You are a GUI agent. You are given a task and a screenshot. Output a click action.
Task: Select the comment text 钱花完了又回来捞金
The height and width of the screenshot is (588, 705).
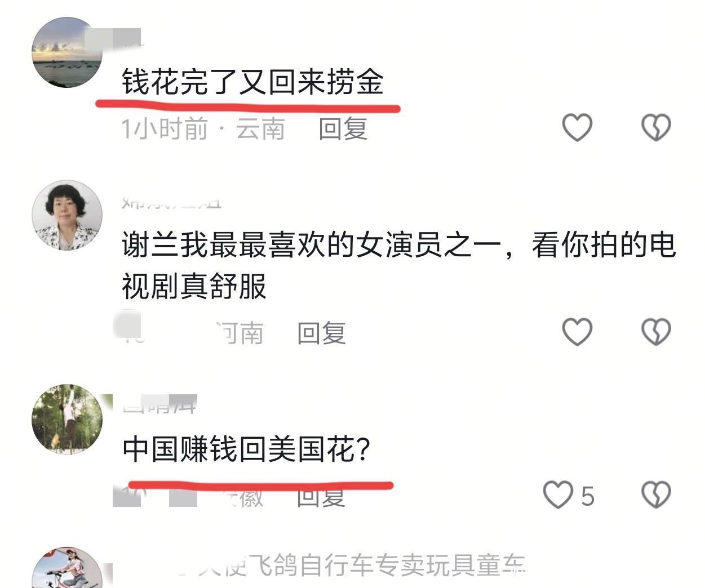(253, 82)
